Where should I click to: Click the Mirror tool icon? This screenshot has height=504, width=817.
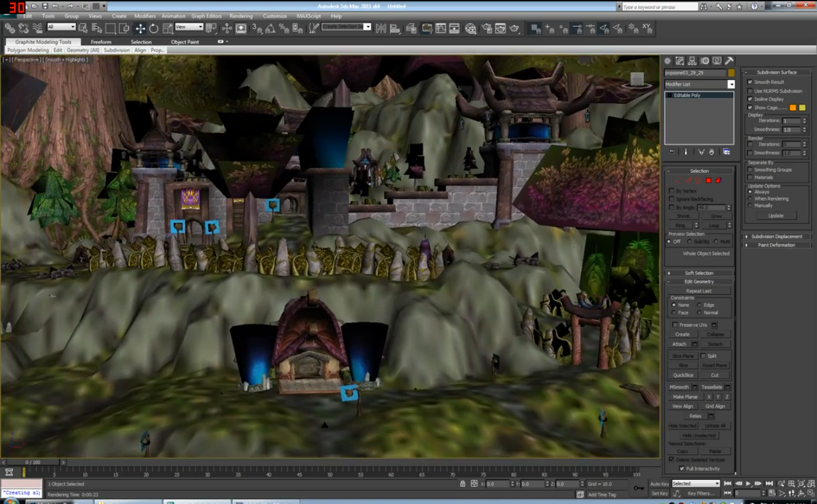click(x=381, y=29)
